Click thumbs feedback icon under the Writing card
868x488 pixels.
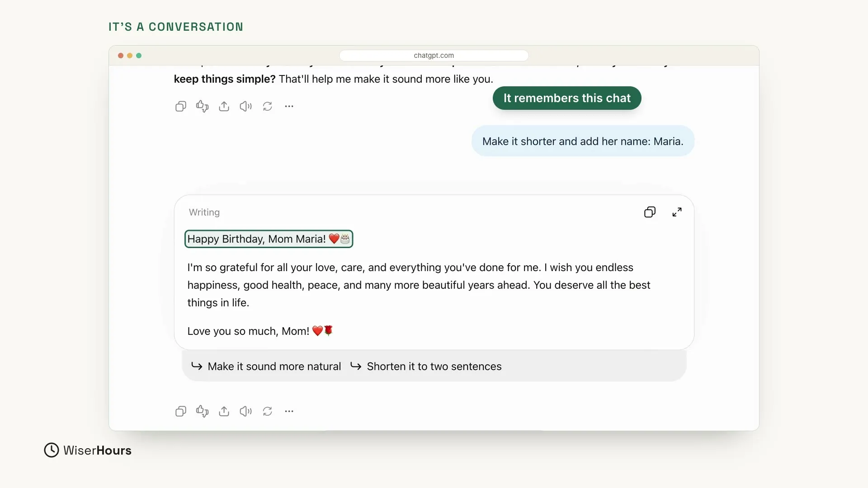(x=202, y=411)
